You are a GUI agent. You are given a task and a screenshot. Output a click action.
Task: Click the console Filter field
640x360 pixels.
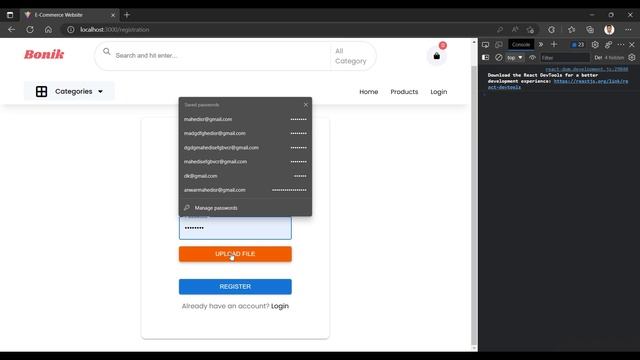[565, 58]
